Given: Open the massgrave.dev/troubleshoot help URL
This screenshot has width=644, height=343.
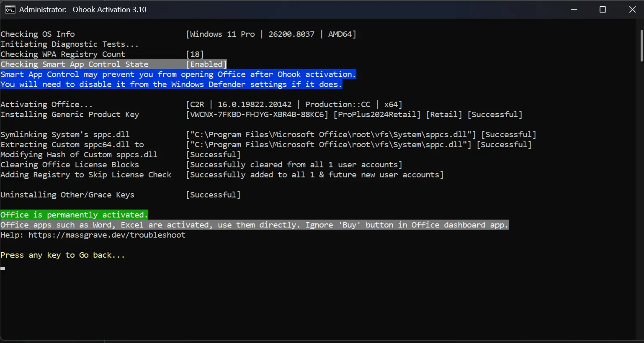Looking at the screenshot, I should point(107,235).
